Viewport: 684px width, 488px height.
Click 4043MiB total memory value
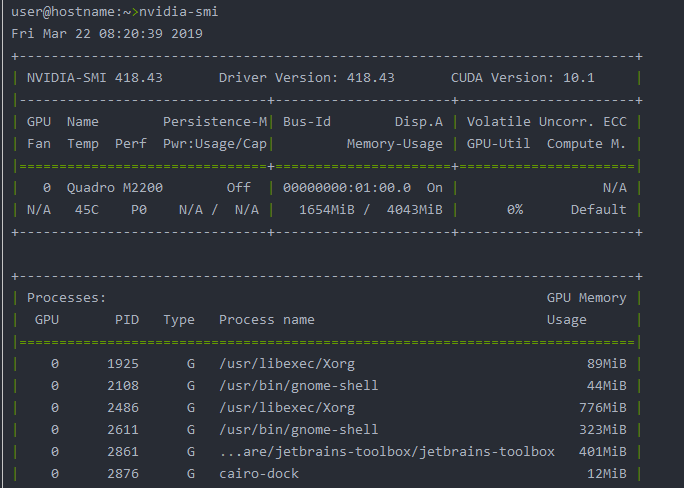tap(415, 210)
